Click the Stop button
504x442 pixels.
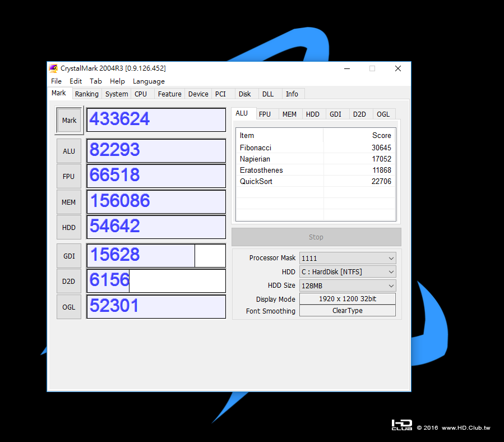(316, 237)
